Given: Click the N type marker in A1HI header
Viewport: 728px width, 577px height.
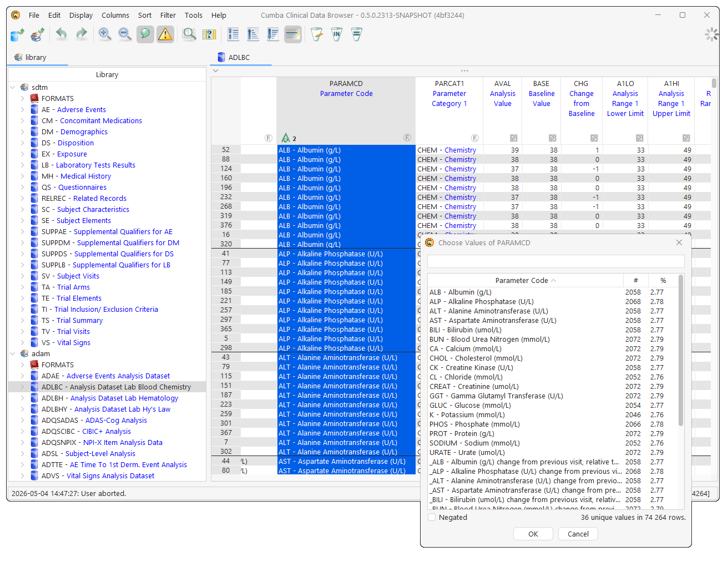Looking at the screenshot, I should [686, 138].
